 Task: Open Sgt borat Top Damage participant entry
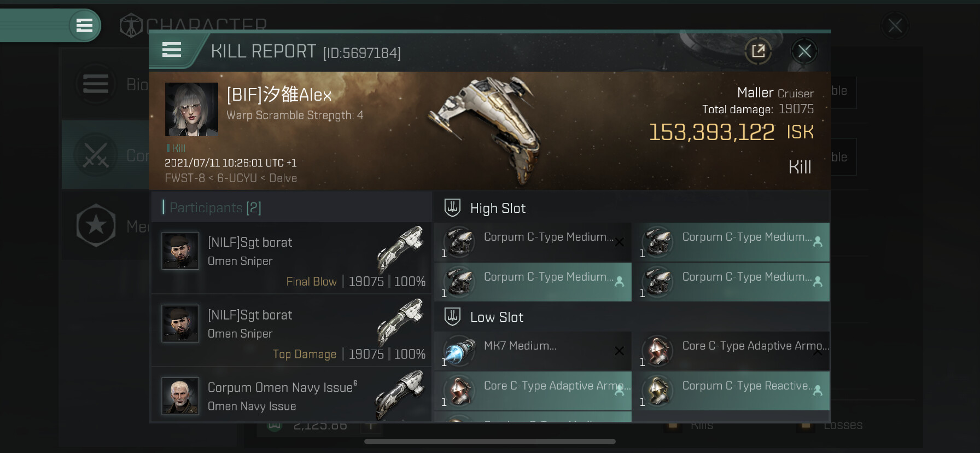[x=291, y=330]
